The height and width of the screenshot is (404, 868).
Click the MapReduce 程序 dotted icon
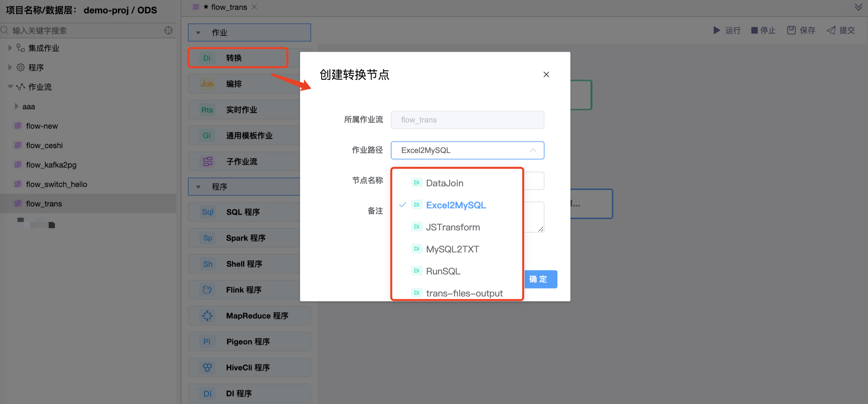207,315
